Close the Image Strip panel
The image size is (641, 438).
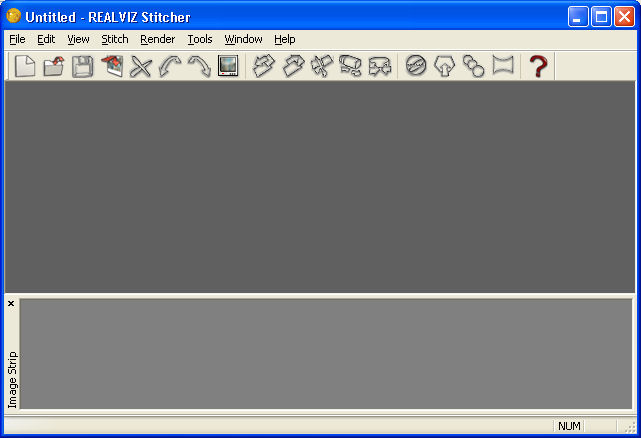click(11, 303)
